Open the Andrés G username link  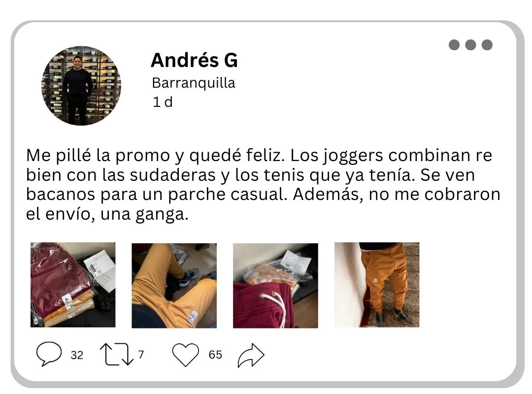194,60
